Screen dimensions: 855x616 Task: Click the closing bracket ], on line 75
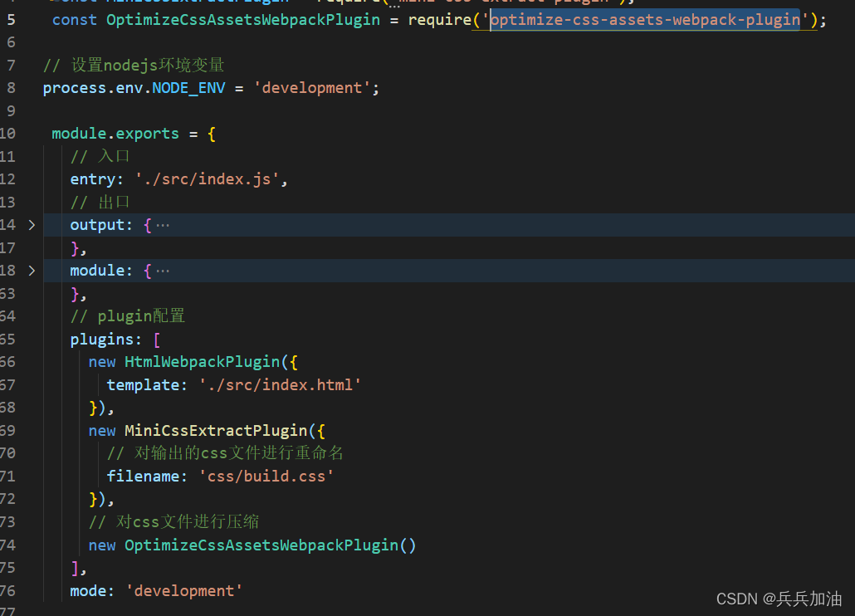[x=79, y=568]
